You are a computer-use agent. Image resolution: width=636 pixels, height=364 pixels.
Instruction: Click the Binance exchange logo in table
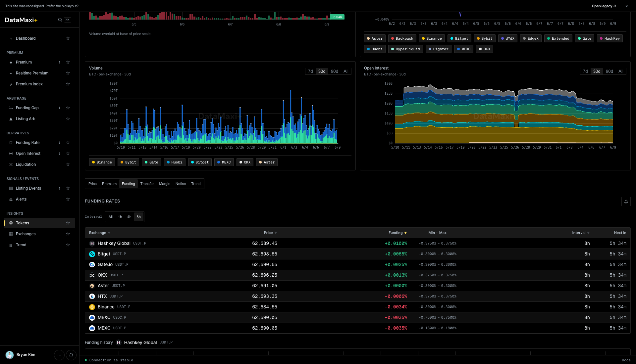pos(92,307)
